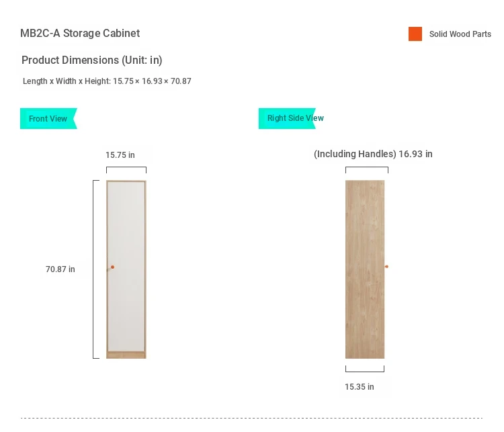Click the 70.87 in height label
The height and width of the screenshot is (432, 504).
click(x=60, y=269)
